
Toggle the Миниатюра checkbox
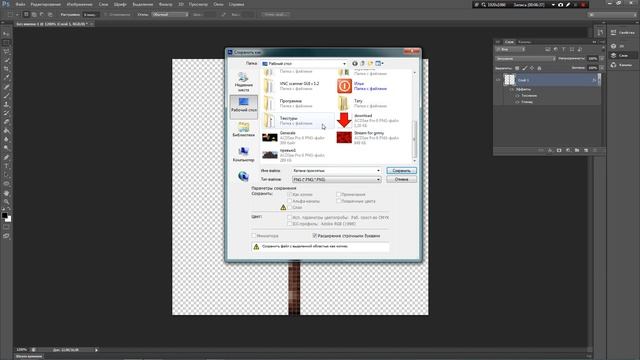(x=253, y=236)
